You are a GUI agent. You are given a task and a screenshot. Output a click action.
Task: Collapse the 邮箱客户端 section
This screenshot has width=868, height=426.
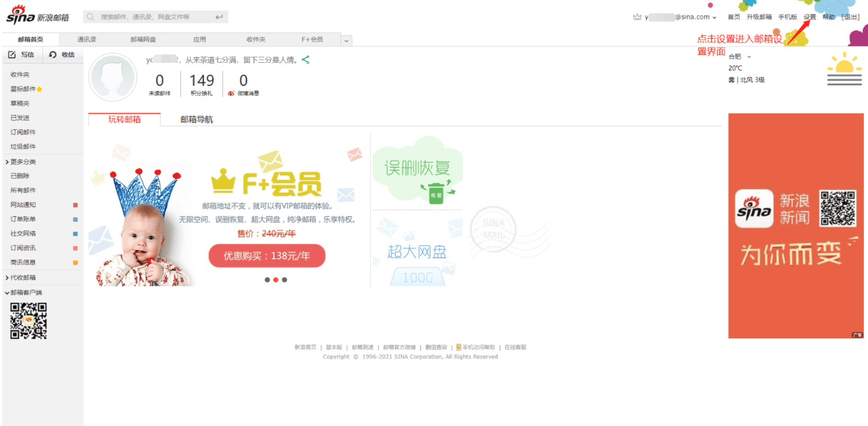23,293
